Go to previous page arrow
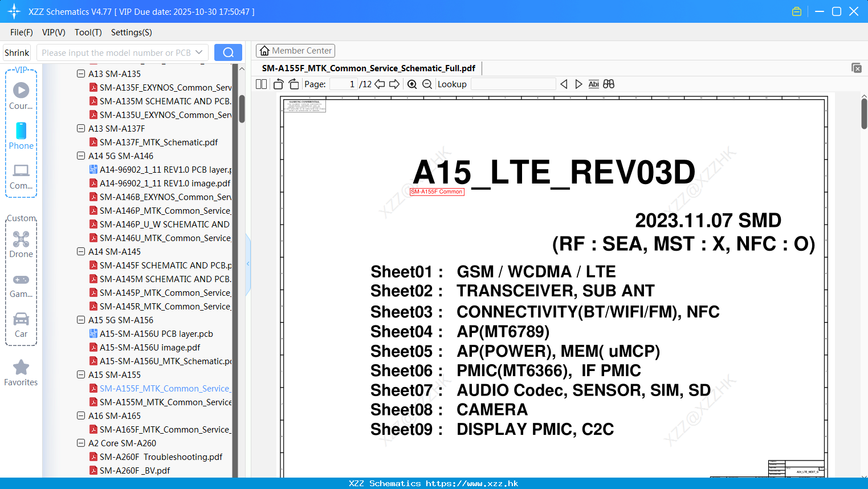 coord(380,84)
